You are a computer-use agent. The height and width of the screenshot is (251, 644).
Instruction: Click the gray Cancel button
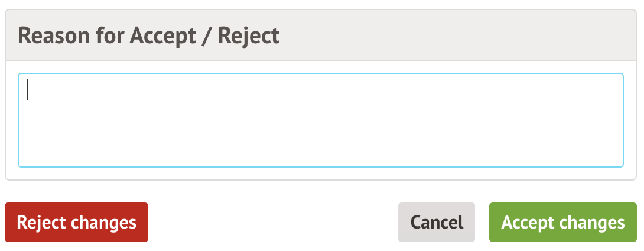click(x=437, y=223)
